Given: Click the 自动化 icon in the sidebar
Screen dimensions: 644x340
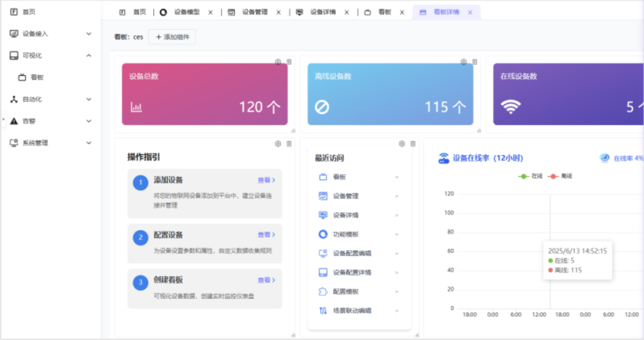Looking at the screenshot, I should click(x=14, y=99).
